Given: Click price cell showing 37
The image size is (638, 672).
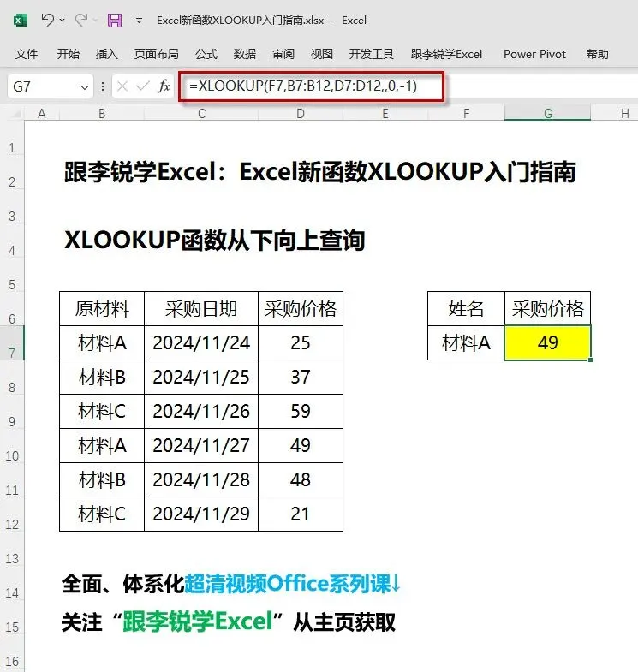Looking at the screenshot, I should [x=300, y=378].
